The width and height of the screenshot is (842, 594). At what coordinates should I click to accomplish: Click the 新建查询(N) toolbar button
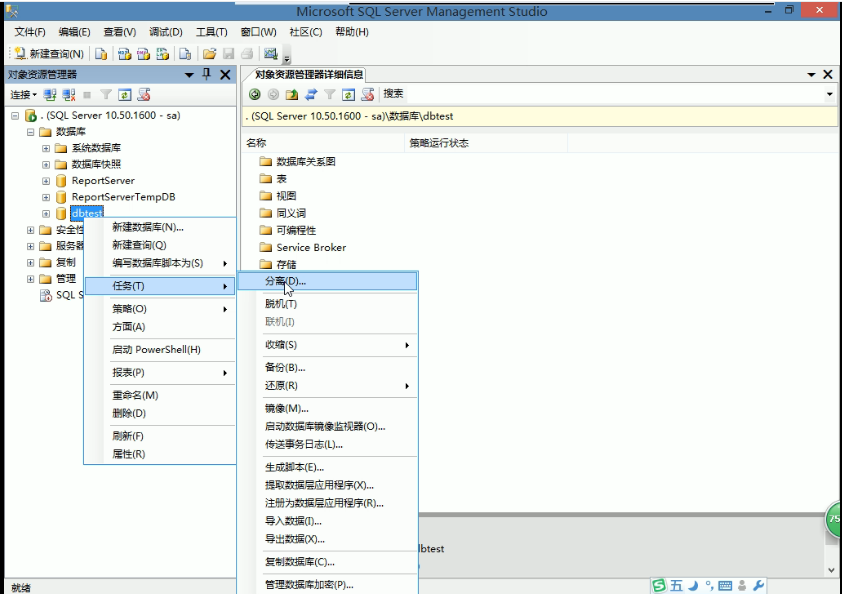pos(49,54)
